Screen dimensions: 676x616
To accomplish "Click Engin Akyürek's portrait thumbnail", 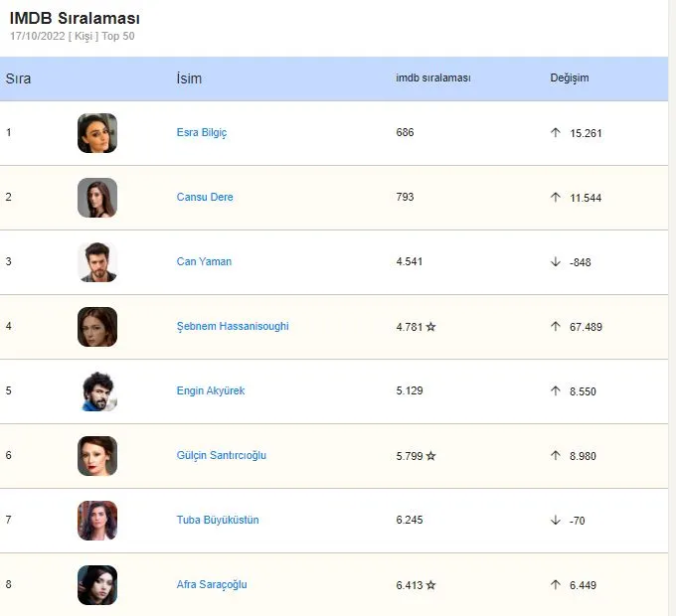I will pyautogui.click(x=97, y=391).
